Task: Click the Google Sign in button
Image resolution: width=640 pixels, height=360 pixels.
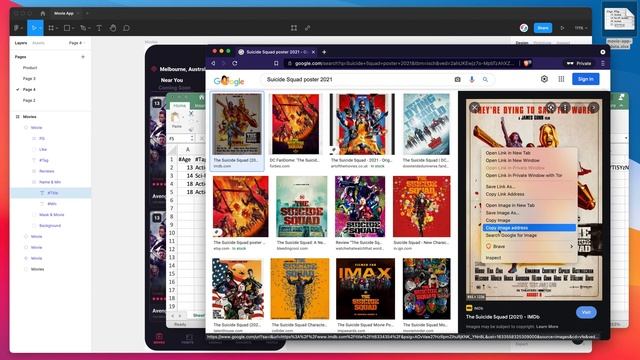Action: [x=585, y=79]
